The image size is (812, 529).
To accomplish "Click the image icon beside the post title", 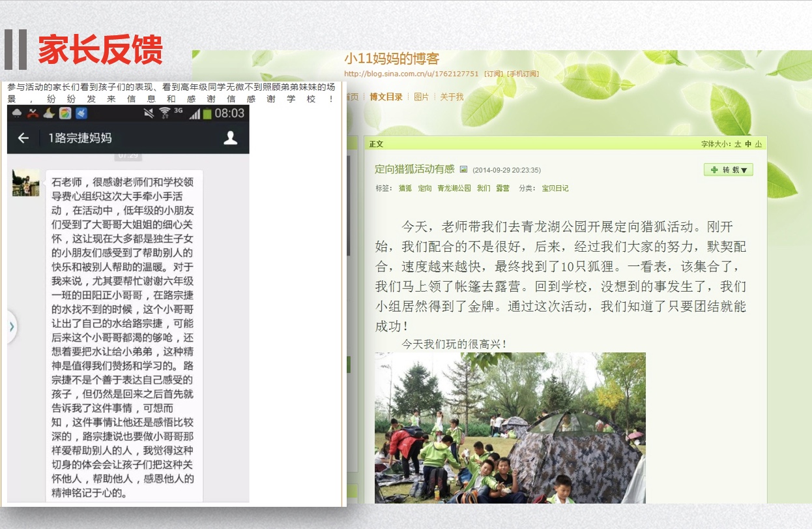I will (x=463, y=170).
